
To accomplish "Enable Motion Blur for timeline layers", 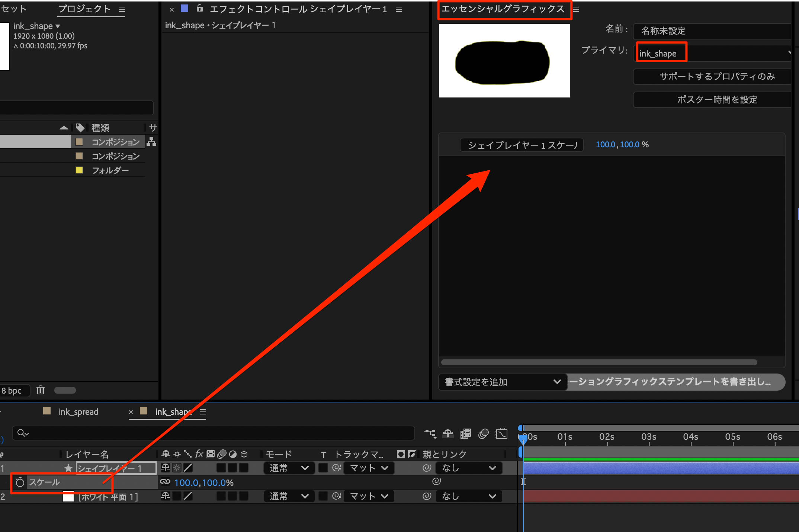I will (483, 434).
